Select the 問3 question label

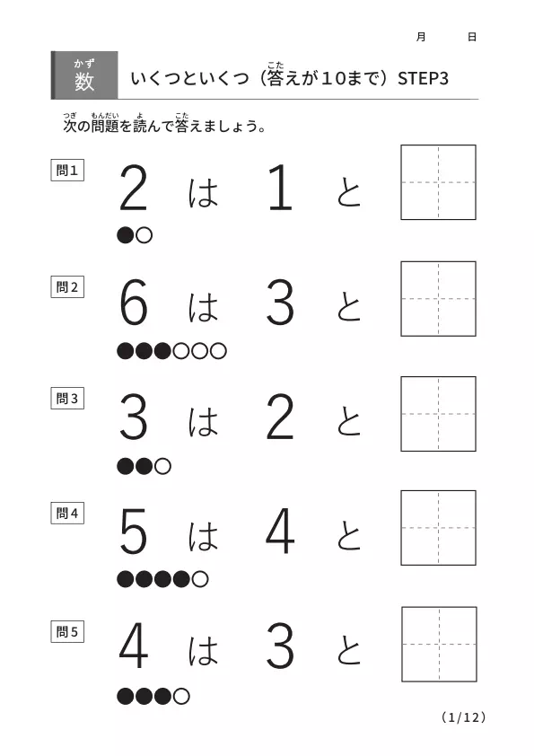[x=67, y=399]
